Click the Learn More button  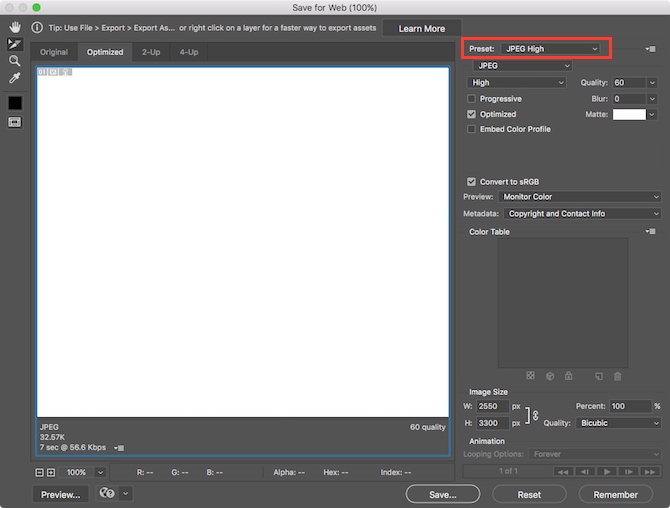(422, 29)
